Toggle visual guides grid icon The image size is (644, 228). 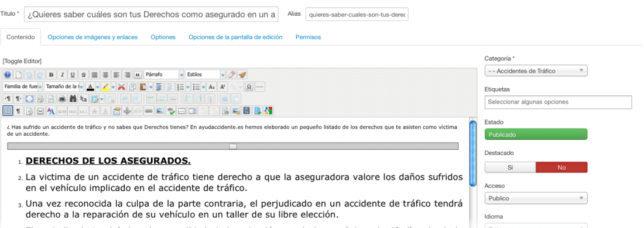tap(8, 110)
